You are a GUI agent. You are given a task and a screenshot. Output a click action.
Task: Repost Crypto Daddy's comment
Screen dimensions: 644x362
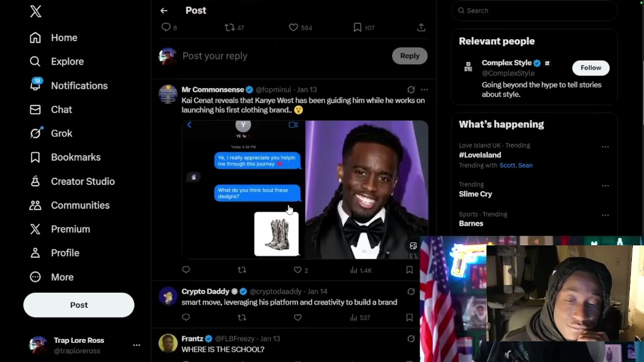coord(242,317)
